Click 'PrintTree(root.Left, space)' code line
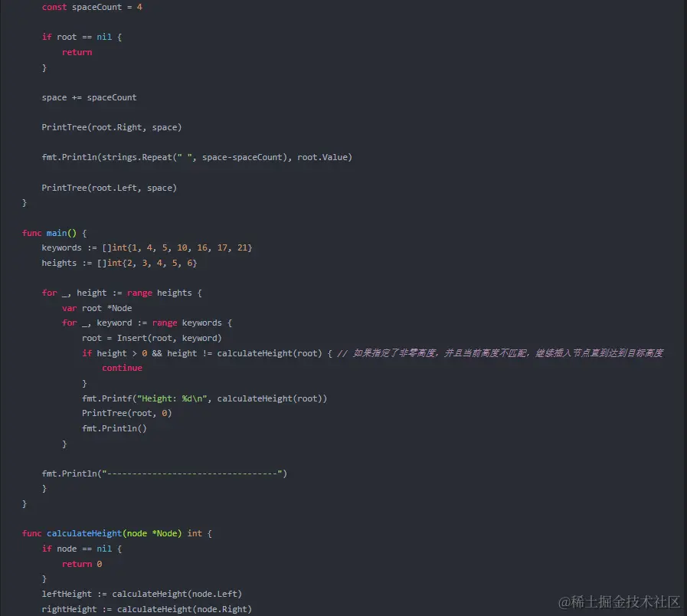 point(109,188)
